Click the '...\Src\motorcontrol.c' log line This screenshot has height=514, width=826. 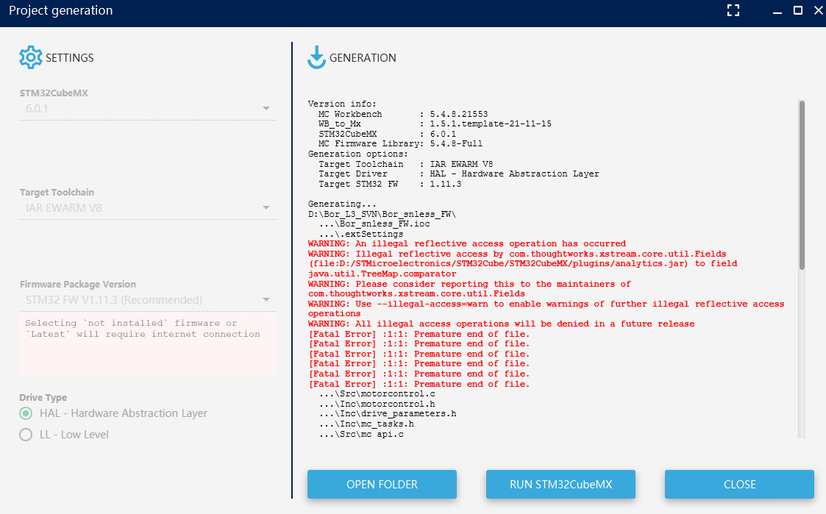(x=377, y=394)
